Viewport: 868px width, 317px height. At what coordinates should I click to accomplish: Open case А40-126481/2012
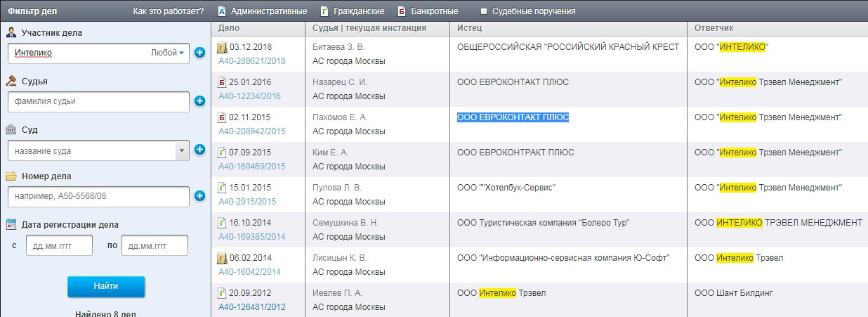(x=252, y=307)
